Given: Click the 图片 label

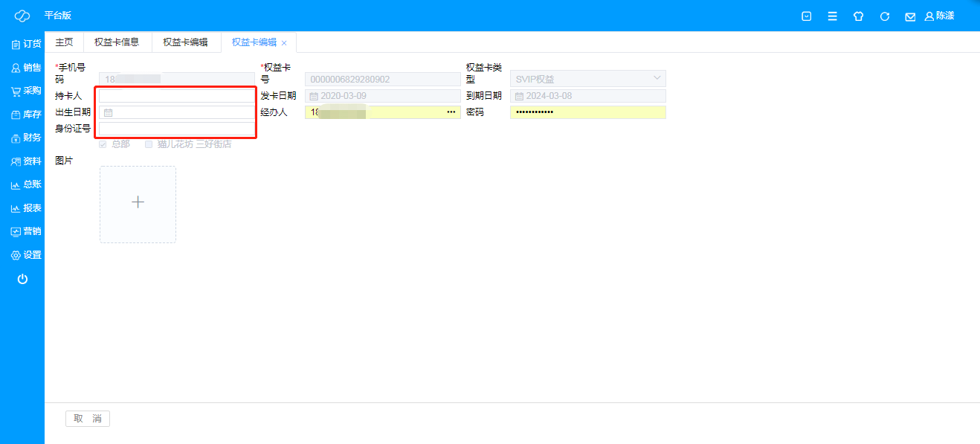Looking at the screenshot, I should pos(65,161).
